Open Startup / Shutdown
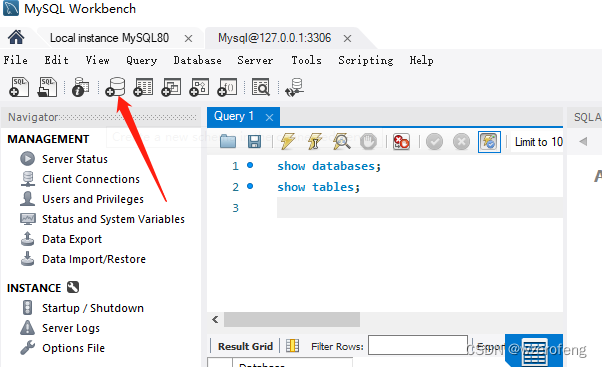 93,308
